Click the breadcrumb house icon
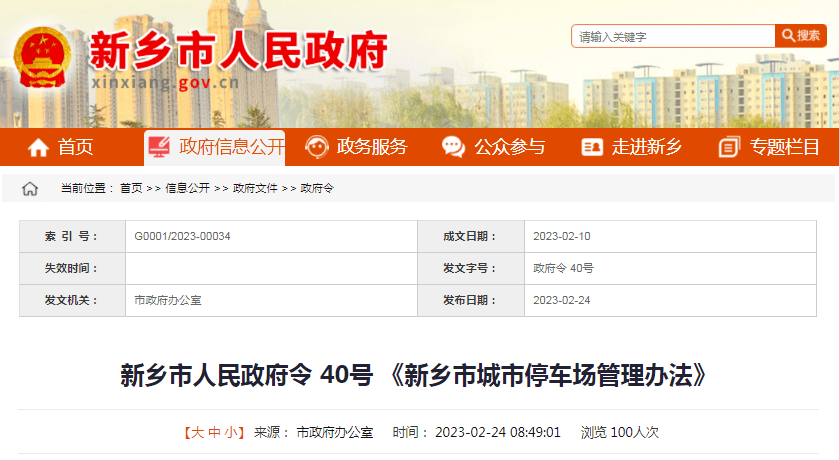Viewport: 839px width, 460px height. point(30,188)
